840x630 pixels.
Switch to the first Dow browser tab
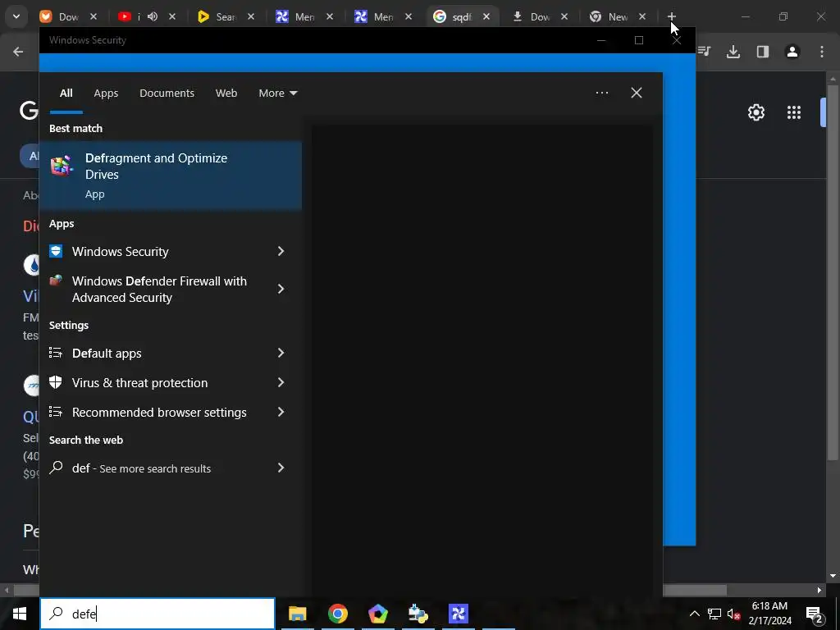point(69,16)
